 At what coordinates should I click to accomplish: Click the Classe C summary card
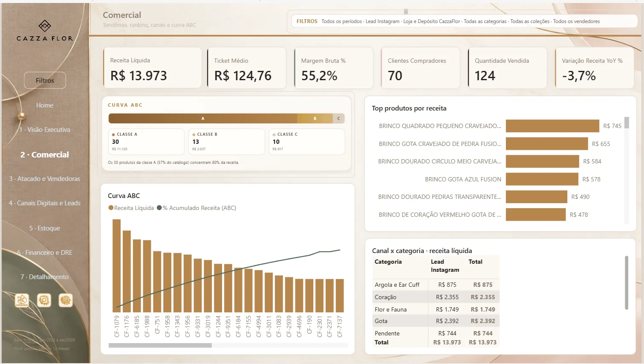pos(307,142)
